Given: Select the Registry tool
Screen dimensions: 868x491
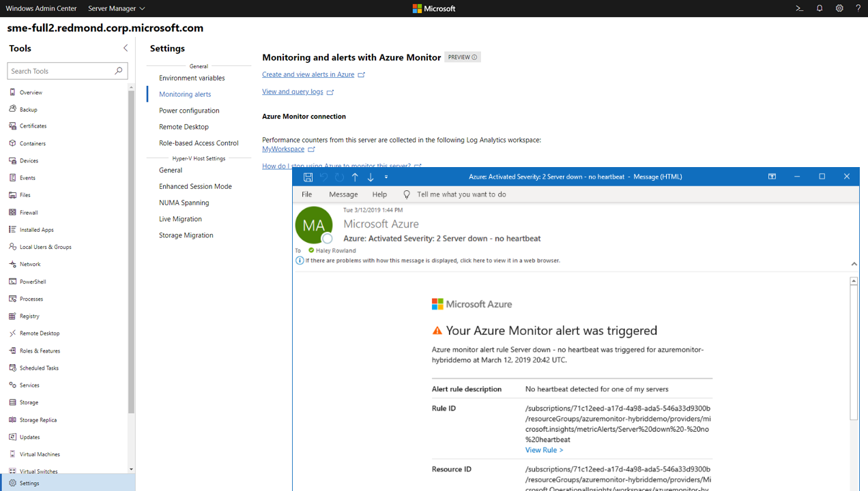Looking at the screenshot, I should 30,316.
